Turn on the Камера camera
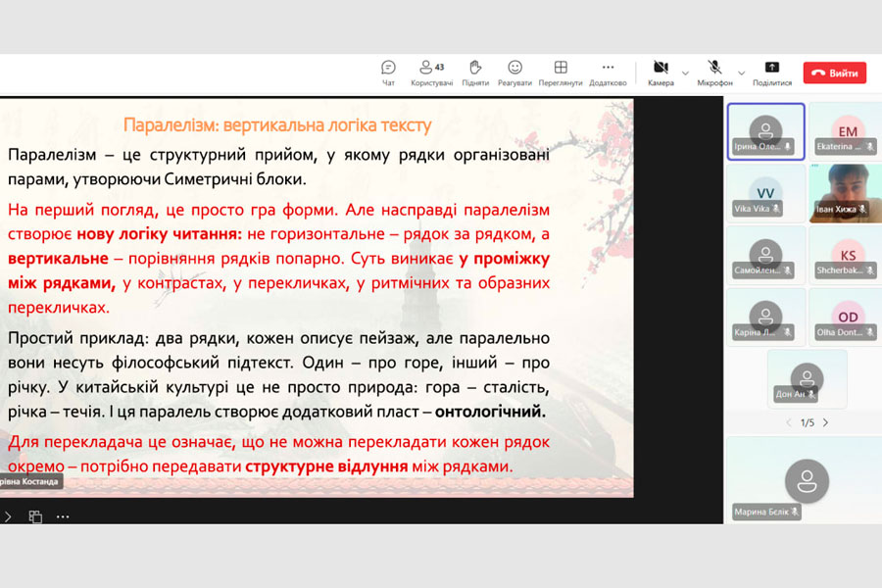882x588 pixels. pos(661,73)
